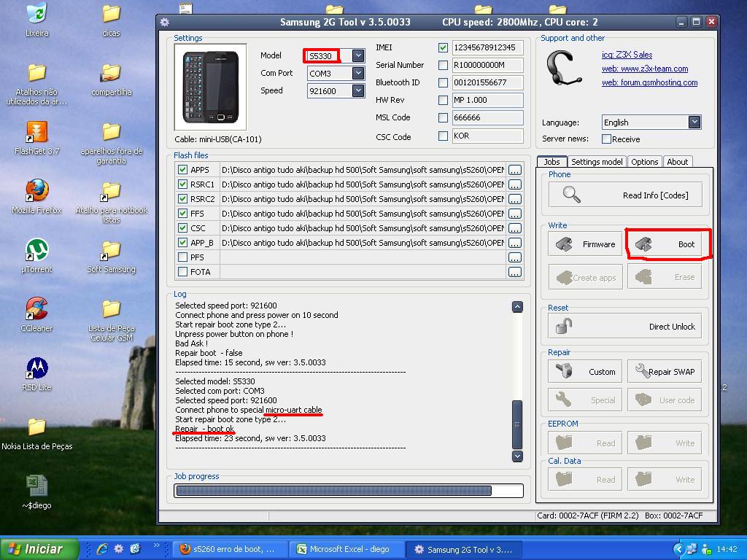The height and width of the screenshot is (560, 747).
Task: Click the Job progress bar
Action: [349, 491]
